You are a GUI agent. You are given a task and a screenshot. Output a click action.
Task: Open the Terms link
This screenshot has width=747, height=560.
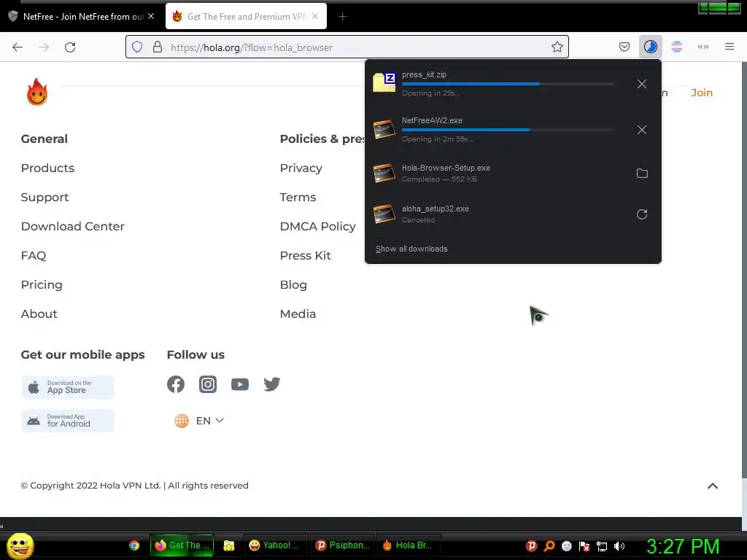pos(298,198)
